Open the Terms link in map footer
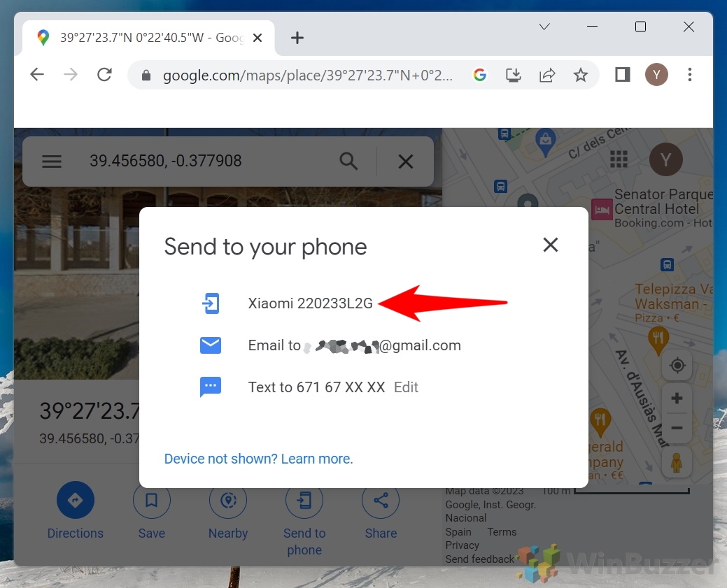 tap(502, 532)
